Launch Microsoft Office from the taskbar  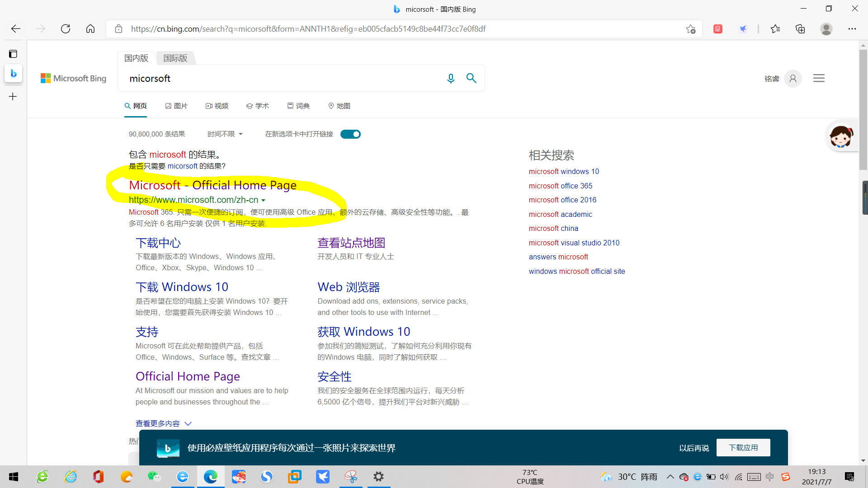(x=99, y=477)
